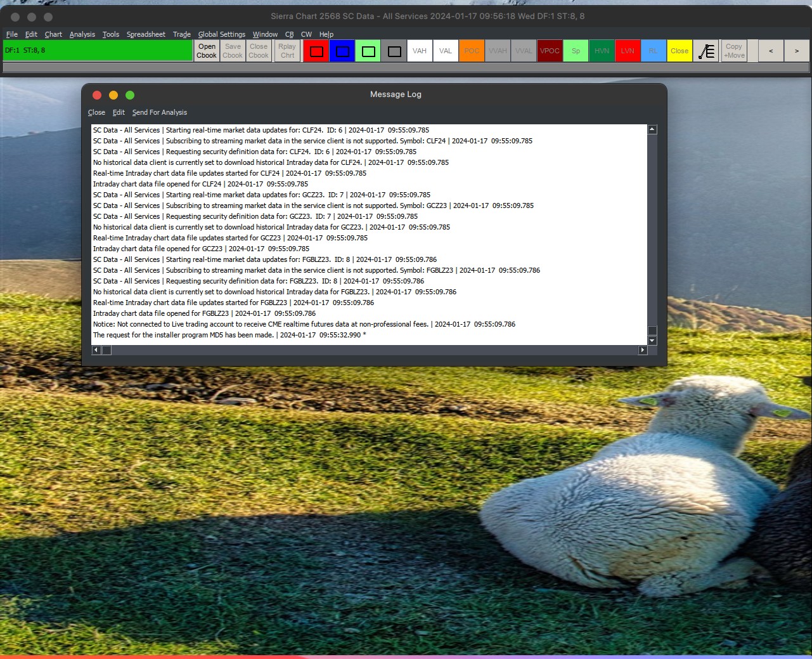The image size is (812, 659).
Task: Click Send For Analysis in Message Log
Action: (x=160, y=112)
